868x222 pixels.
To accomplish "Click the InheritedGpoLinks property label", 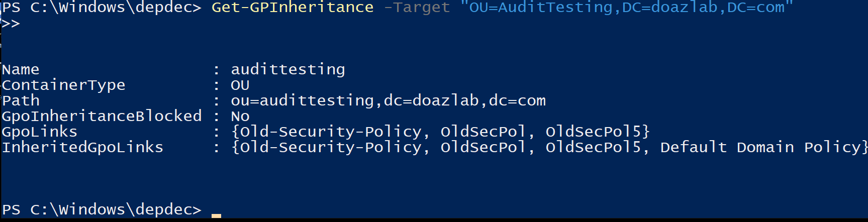I will coord(82,147).
